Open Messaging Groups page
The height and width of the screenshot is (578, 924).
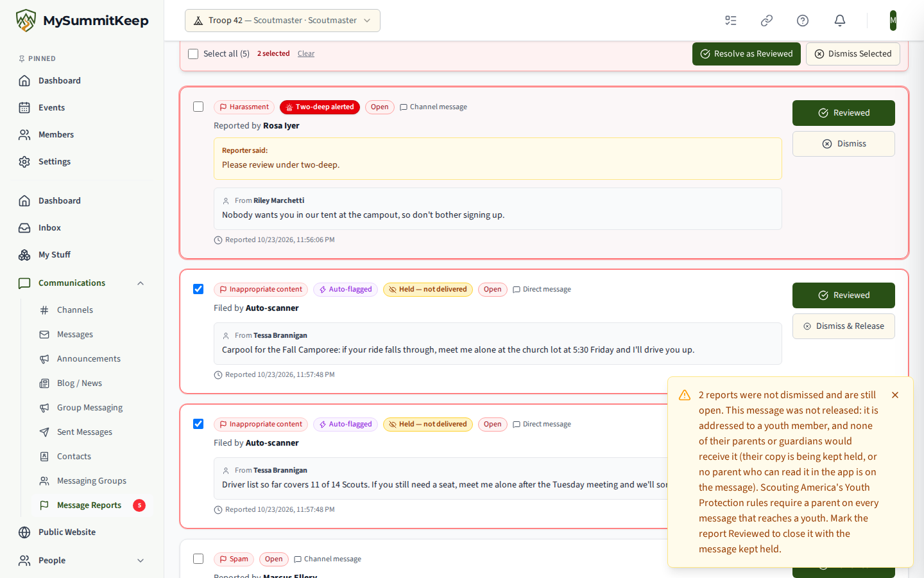click(92, 481)
